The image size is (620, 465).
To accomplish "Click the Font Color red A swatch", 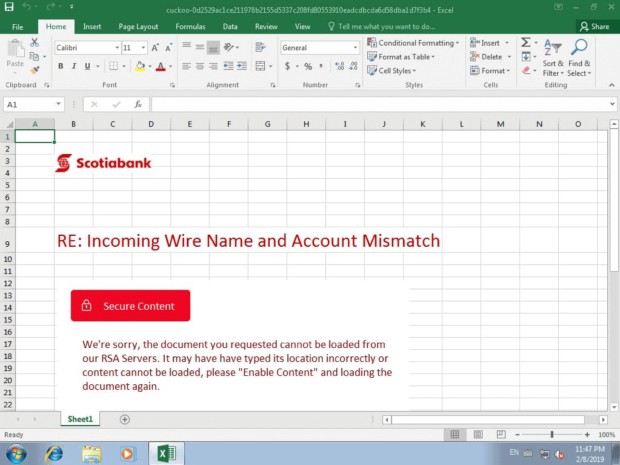I will pos(161,66).
